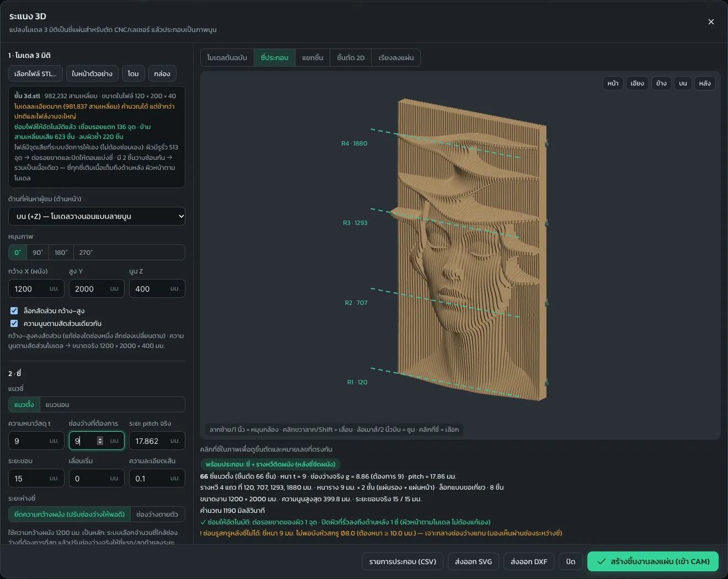Click สร้างชิ้นงานลงแผ่น (เข้า CAM) button
This screenshot has width=728, height=579.
tap(653, 561)
